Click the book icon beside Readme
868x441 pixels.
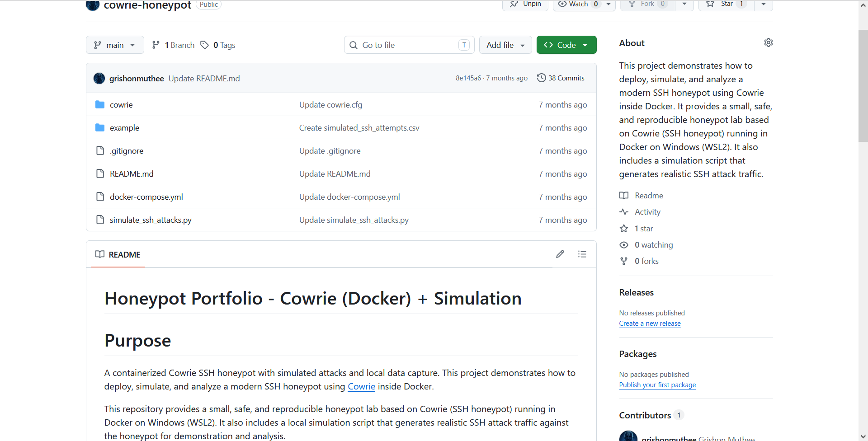[x=624, y=195]
